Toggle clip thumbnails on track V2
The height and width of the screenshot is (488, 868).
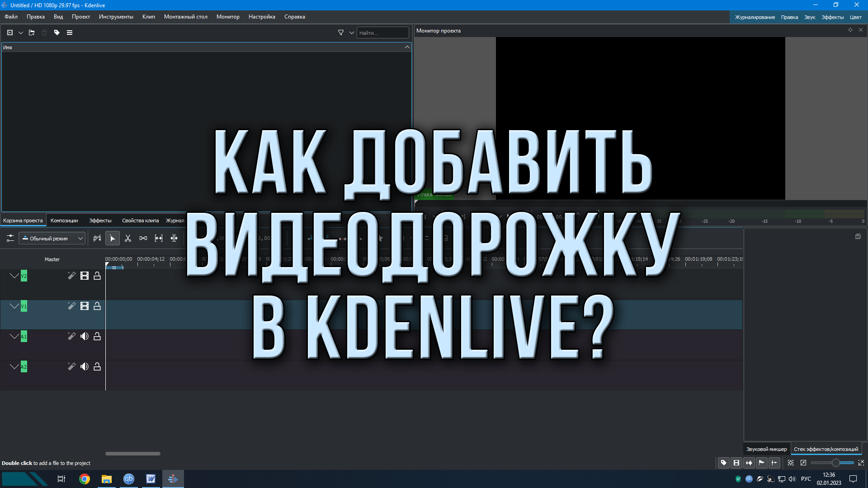point(85,276)
